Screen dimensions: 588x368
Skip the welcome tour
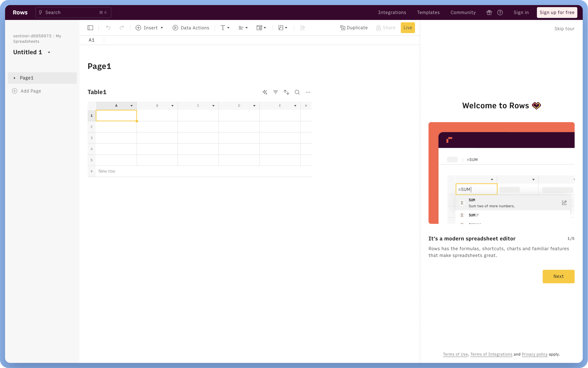564,29
